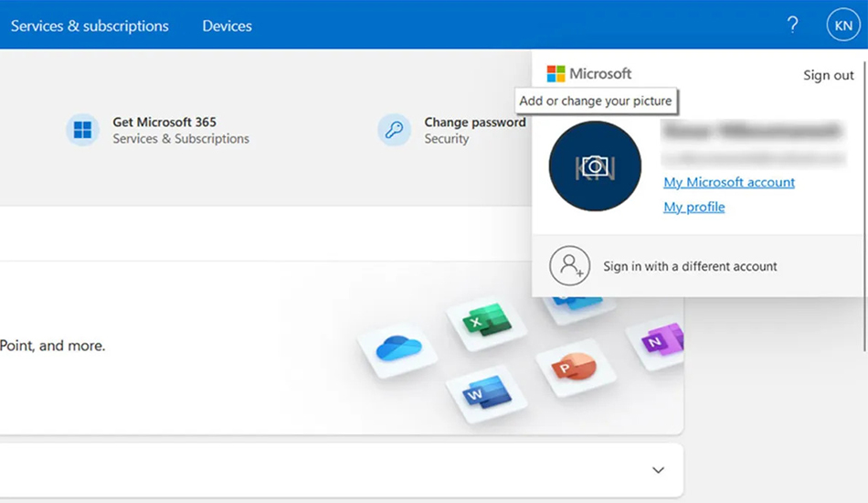Open Get Microsoft 365 shortcut
Viewport: 868px width, 503px height.
tap(164, 122)
